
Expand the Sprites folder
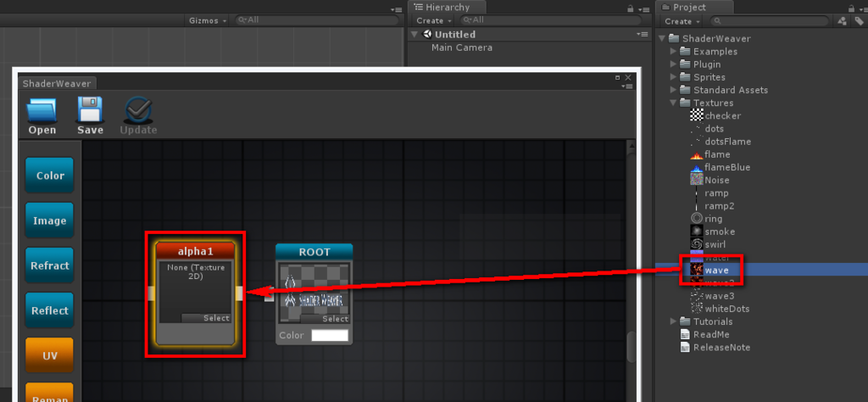[x=674, y=77]
